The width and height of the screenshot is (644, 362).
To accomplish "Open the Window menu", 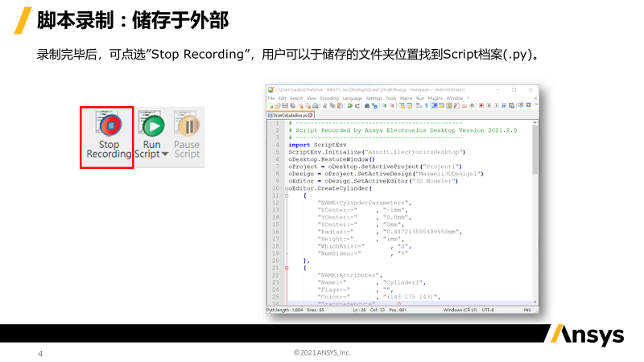I will point(455,98).
